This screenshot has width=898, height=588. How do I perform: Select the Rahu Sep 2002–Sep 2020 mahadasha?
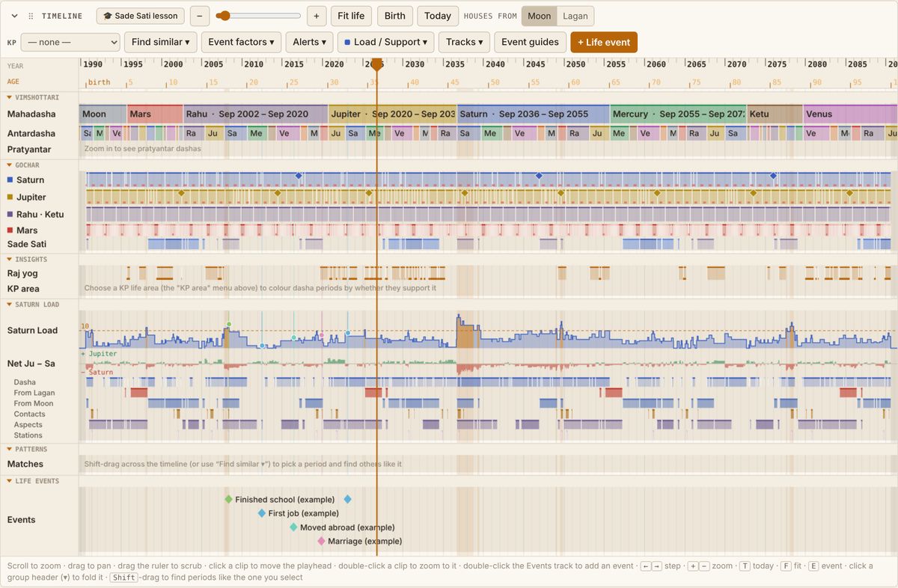tap(256, 114)
